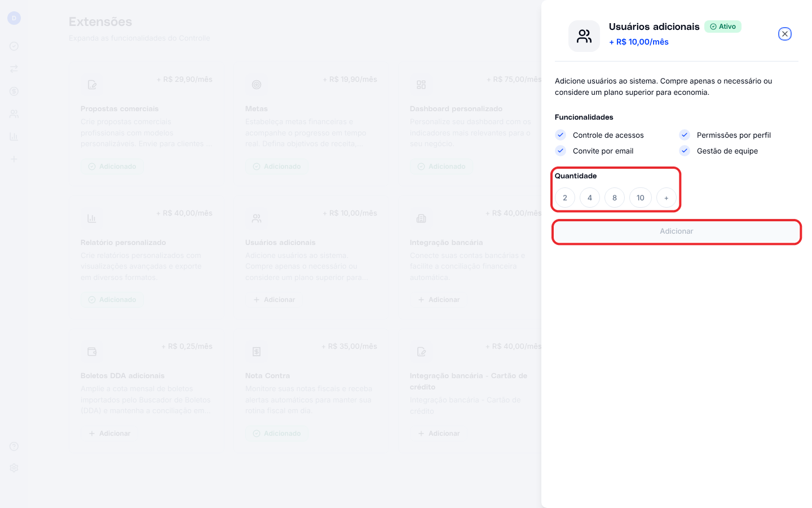This screenshot has width=812, height=508.
Task: Click the plus custom quantity option
Action: [x=667, y=198]
